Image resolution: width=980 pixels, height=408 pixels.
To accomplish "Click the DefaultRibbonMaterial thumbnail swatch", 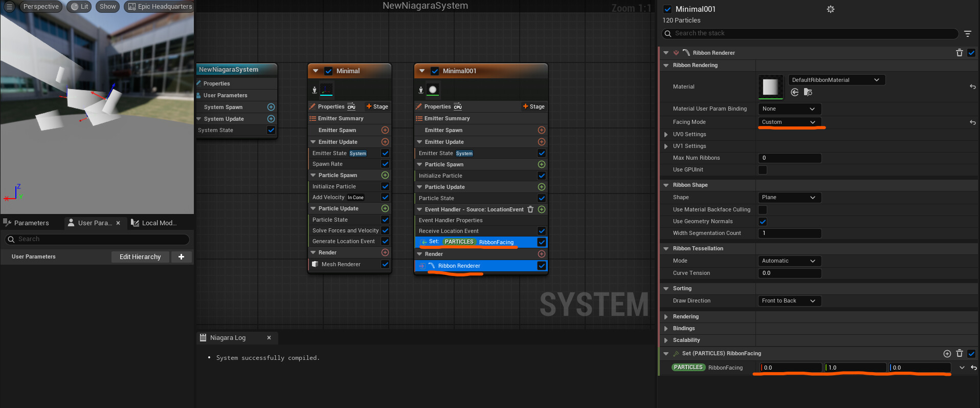I will pyautogui.click(x=770, y=87).
